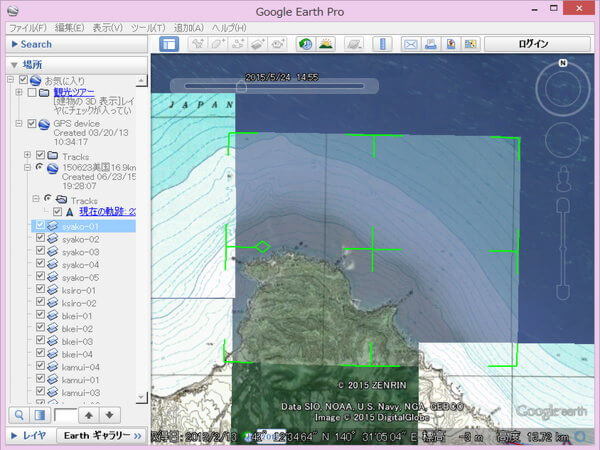600x450 pixels.
Task: Click the Street View pegman icon
Action: (x=563, y=178)
